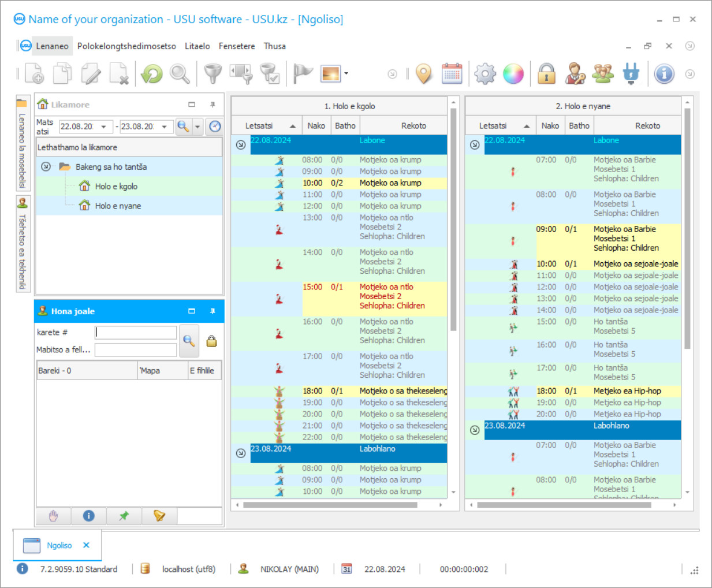
Task: Open the calendar icon in toolbar
Action: point(452,74)
